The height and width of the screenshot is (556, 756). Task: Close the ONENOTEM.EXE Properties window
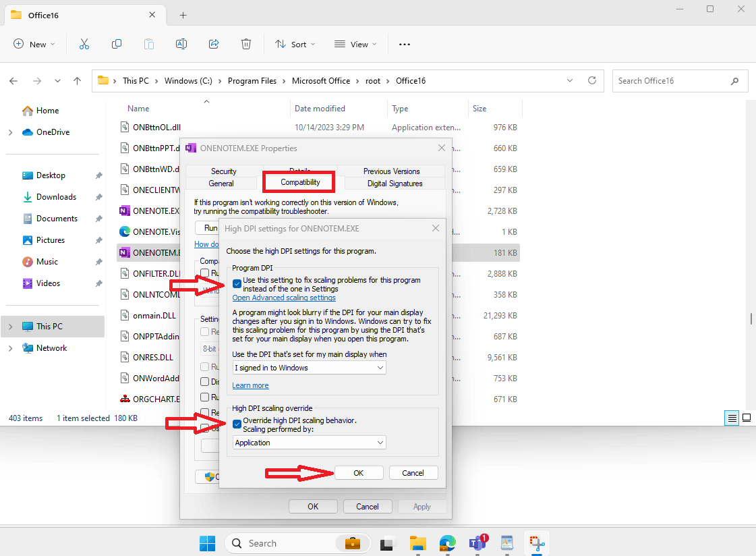[x=441, y=148]
